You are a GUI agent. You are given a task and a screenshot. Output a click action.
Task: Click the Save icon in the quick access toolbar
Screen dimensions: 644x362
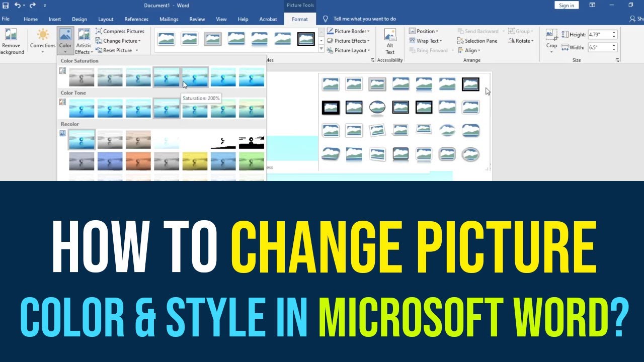coord(6,5)
